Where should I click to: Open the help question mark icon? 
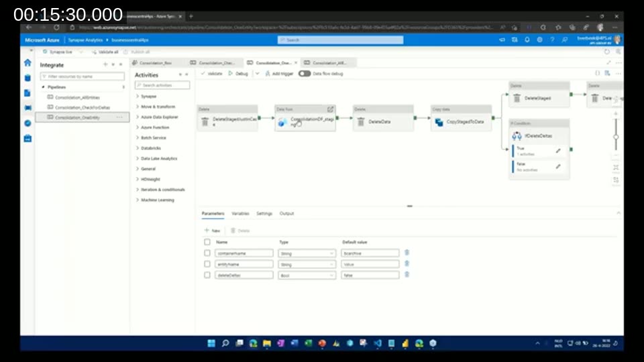[x=552, y=40]
